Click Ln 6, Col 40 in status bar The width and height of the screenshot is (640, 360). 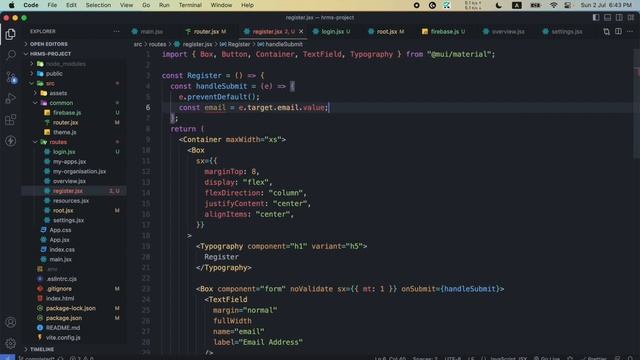pos(390,358)
